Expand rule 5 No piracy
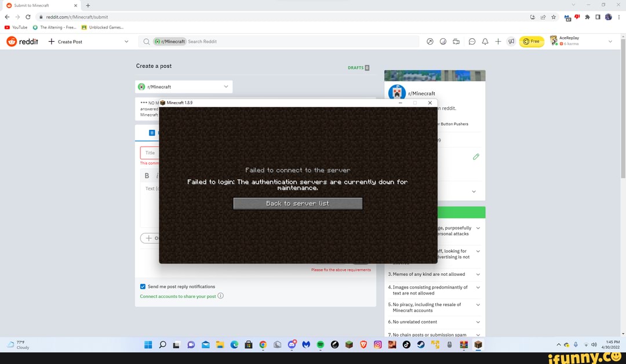 (478, 305)
